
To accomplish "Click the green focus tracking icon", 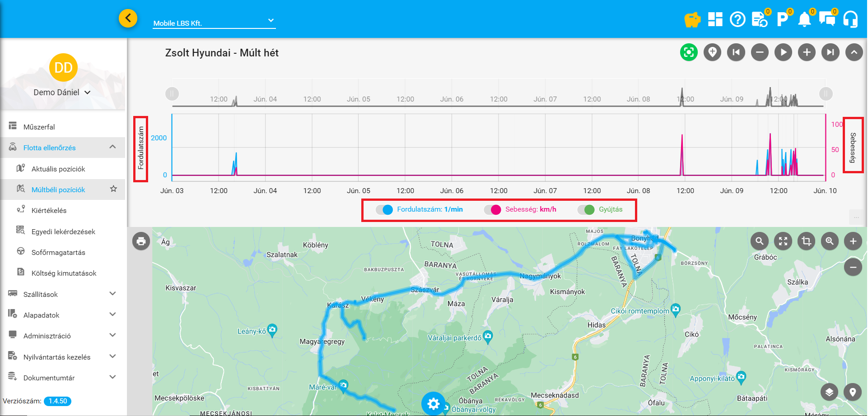I will click(x=689, y=52).
